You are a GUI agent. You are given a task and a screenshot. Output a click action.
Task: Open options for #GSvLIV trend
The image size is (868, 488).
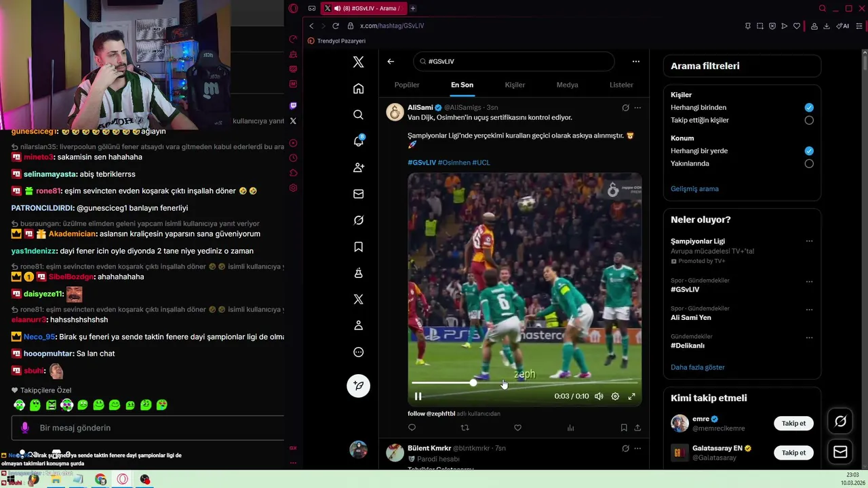coord(809,281)
